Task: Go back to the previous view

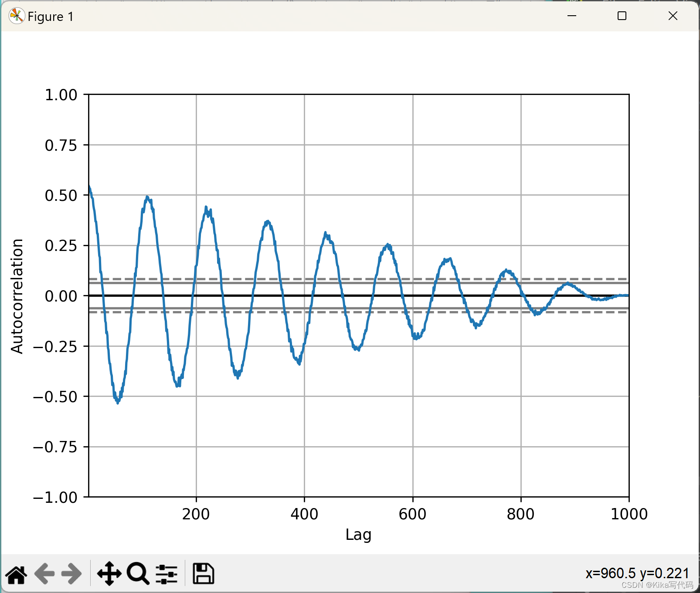Action: click(x=44, y=574)
